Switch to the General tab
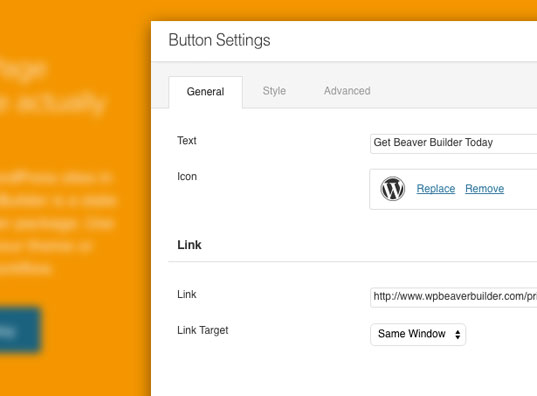The image size is (537, 396). (x=205, y=92)
